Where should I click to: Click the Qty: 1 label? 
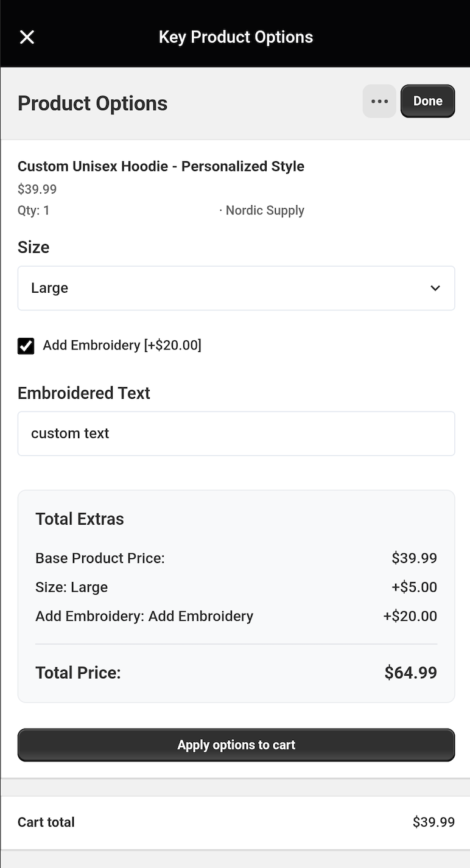point(33,210)
